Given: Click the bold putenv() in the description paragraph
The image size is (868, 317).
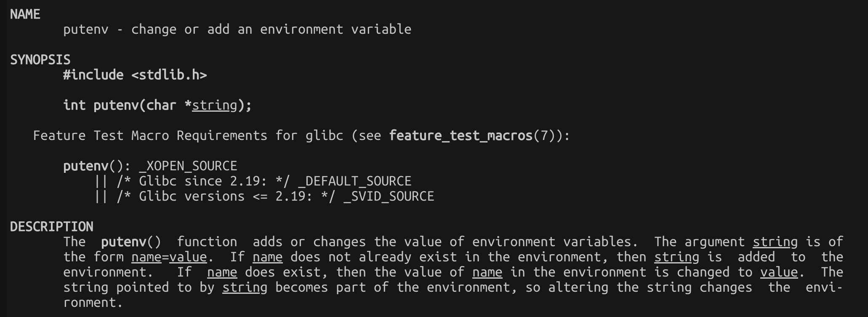Looking at the screenshot, I should click(x=131, y=242).
